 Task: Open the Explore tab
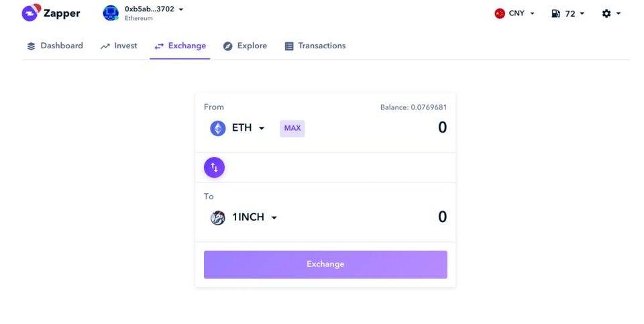pos(245,46)
